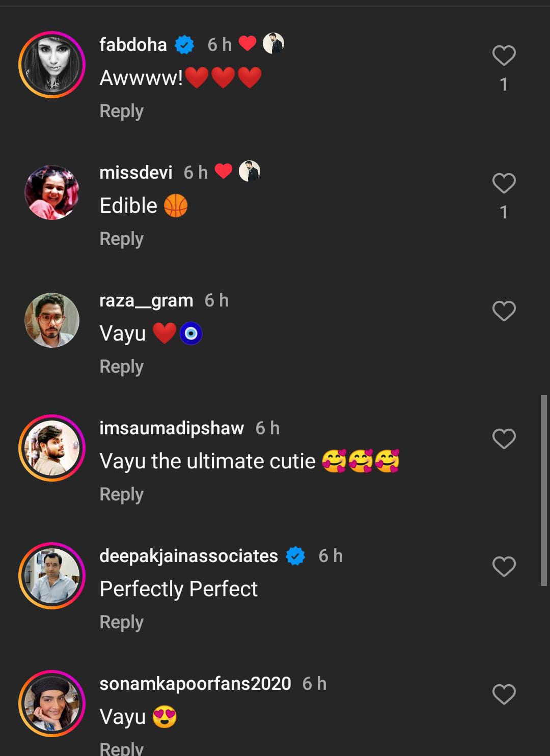Like fabdoha's "Awwww!" comment
This screenshot has width=550, height=756.
pyautogui.click(x=504, y=55)
